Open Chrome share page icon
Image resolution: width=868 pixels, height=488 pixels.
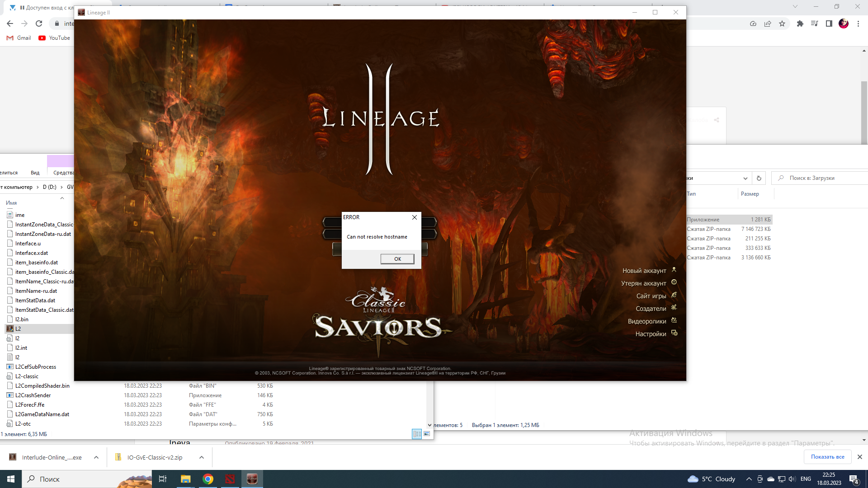point(768,23)
